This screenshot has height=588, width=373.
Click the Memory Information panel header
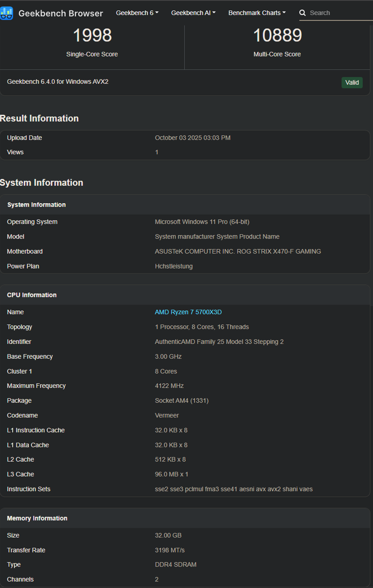coord(37,518)
